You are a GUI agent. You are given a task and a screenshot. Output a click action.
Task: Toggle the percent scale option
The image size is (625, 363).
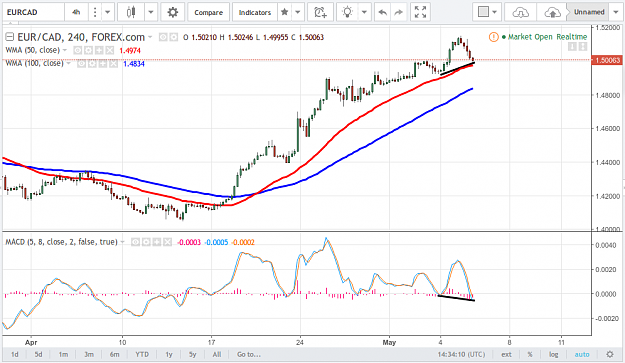pyautogui.click(x=530, y=354)
